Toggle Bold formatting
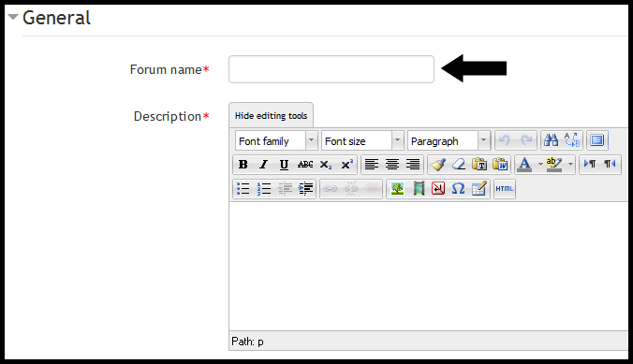This screenshot has height=364, width=633. [243, 165]
